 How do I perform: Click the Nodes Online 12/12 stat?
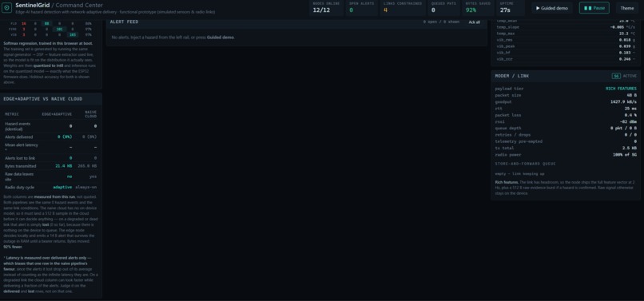pos(326,8)
